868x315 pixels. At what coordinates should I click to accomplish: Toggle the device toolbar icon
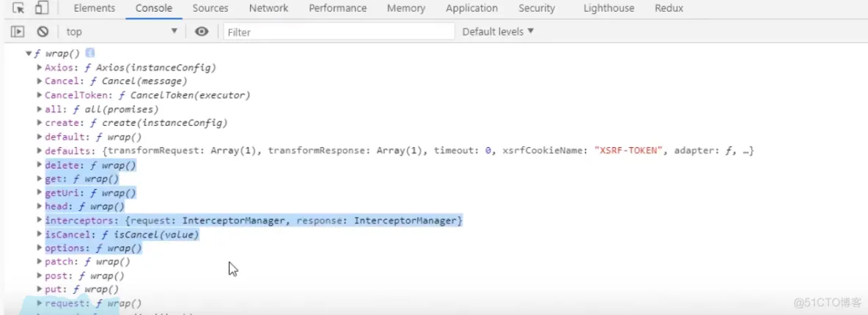(41, 9)
